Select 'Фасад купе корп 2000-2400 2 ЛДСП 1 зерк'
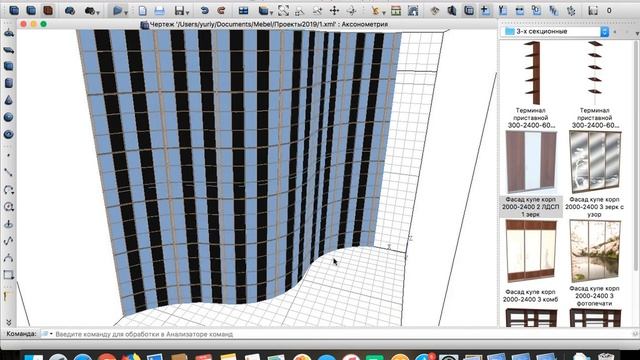This screenshot has height=360, width=640. point(531,174)
